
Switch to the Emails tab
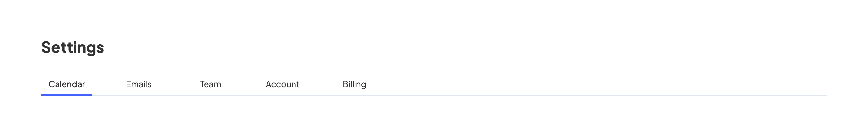(x=138, y=84)
